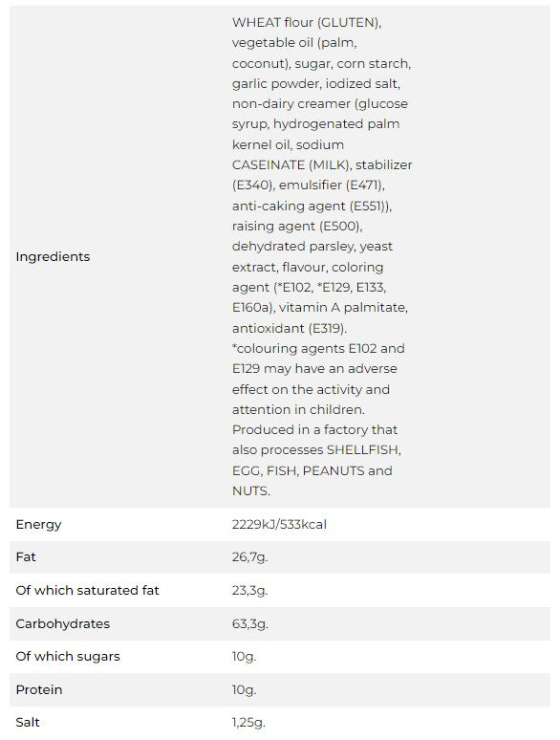
Task: Select the 'Of which sugars' label
Action: tap(68, 657)
